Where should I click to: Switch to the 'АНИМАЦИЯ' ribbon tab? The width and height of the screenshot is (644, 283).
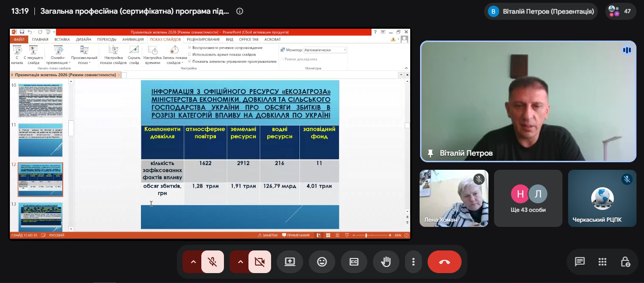point(133,40)
